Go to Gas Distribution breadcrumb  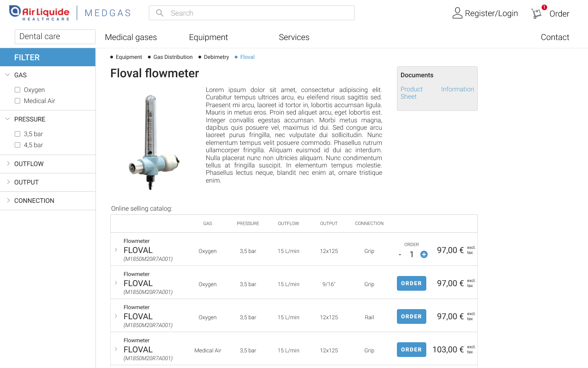[173, 57]
